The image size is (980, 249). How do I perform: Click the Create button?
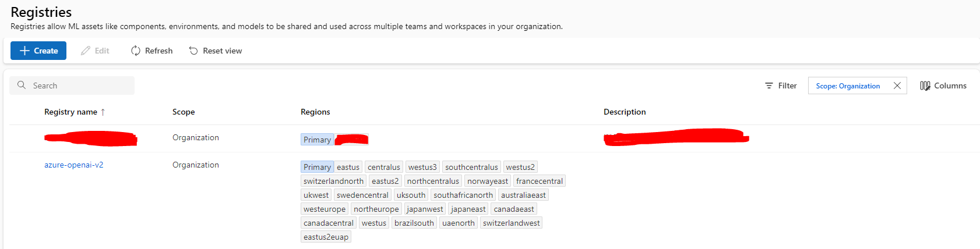pyautogui.click(x=38, y=51)
